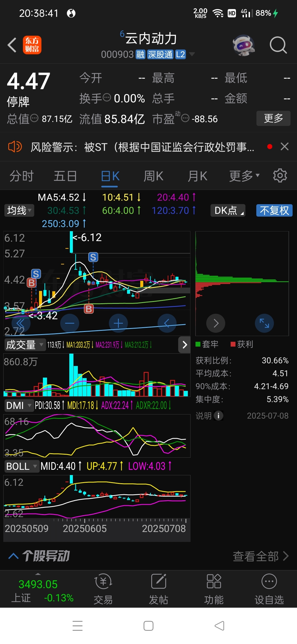The width and height of the screenshot is (297, 644).
Task: Open the DMI indicator dropdown
Action: point(19,405)
